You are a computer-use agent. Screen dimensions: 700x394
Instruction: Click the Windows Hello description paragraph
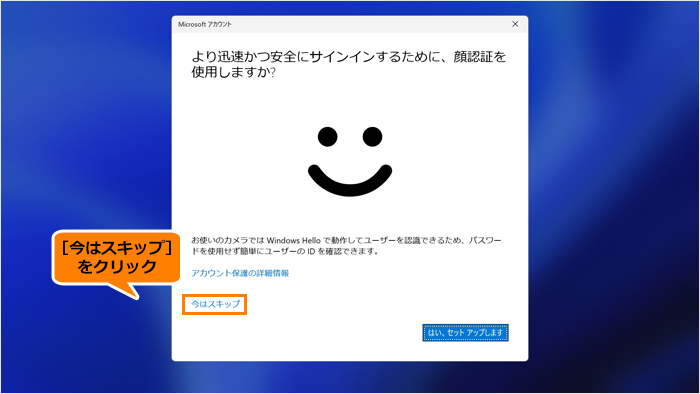(346, 246)
